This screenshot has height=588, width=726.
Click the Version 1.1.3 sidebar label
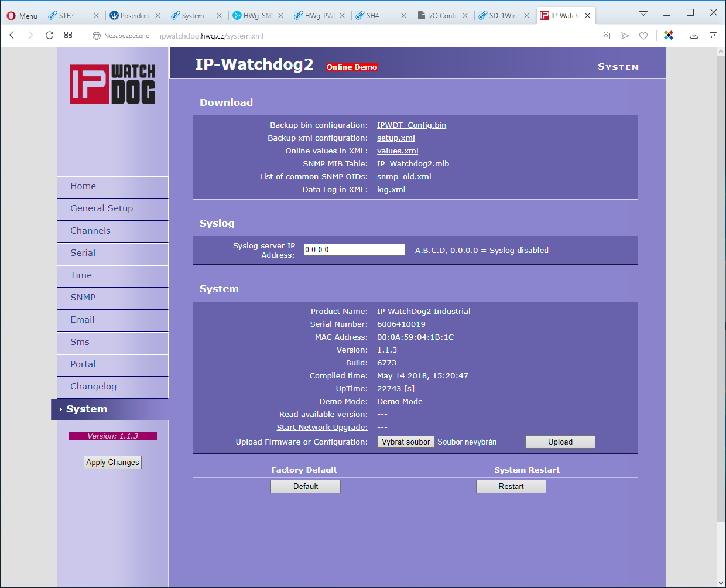(x=112, y=436)
